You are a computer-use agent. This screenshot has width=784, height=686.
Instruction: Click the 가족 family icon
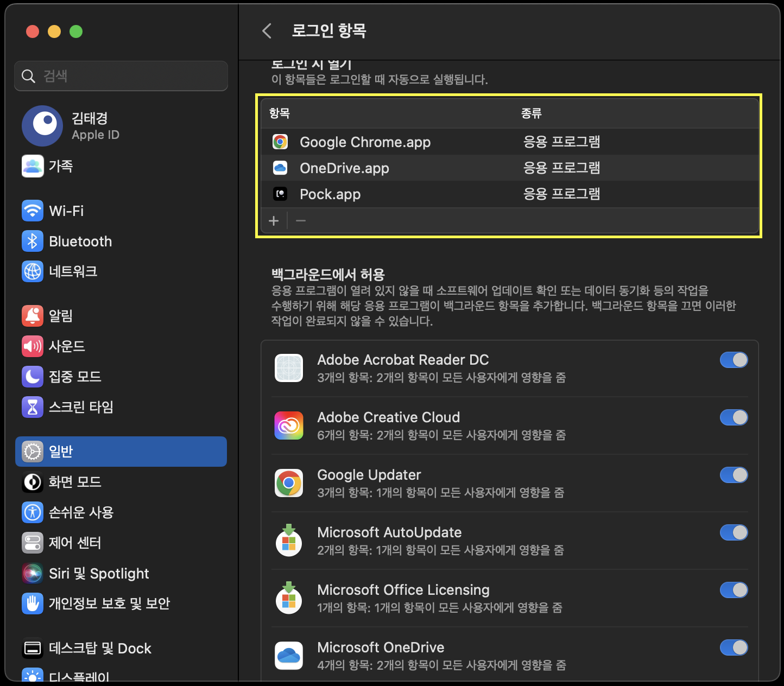[x=33, y=166]
